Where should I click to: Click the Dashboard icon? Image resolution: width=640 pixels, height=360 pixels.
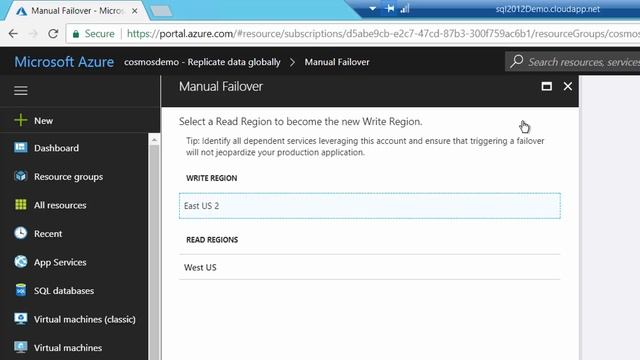[20, 147]
